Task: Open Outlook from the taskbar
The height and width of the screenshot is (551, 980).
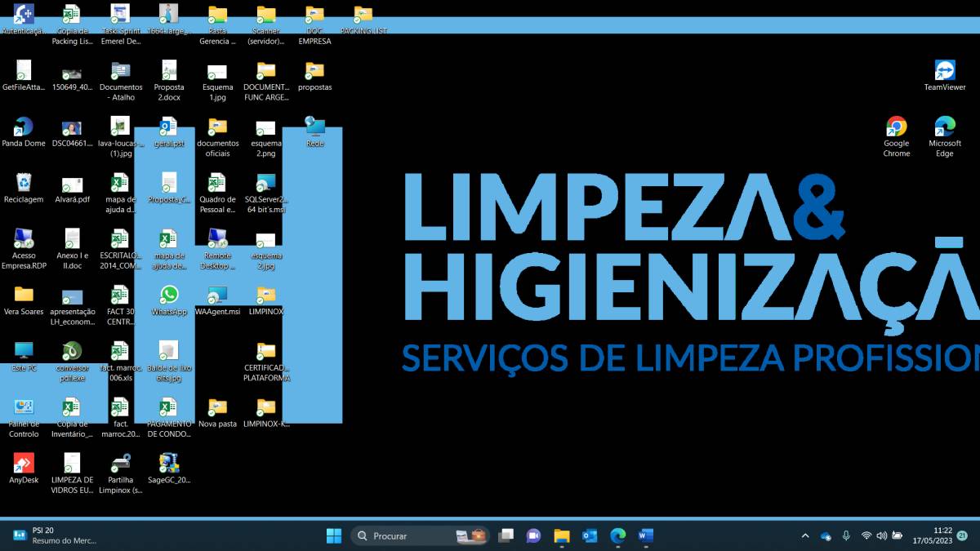Action: 590,535
